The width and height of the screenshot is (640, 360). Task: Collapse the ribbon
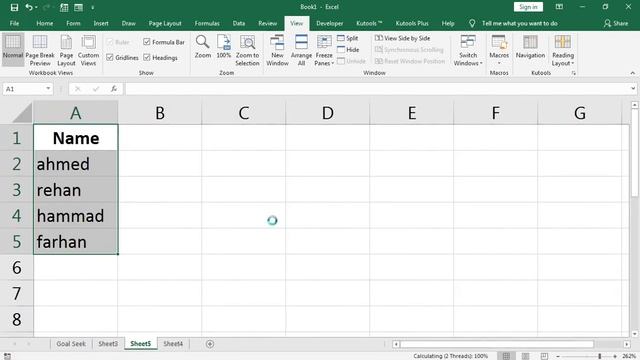click(633, 73)
